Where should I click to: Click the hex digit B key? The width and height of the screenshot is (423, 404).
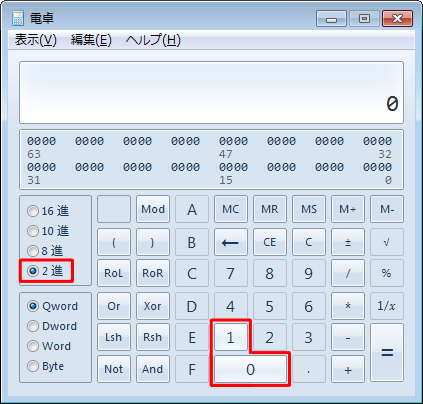[x=192, y=242]
